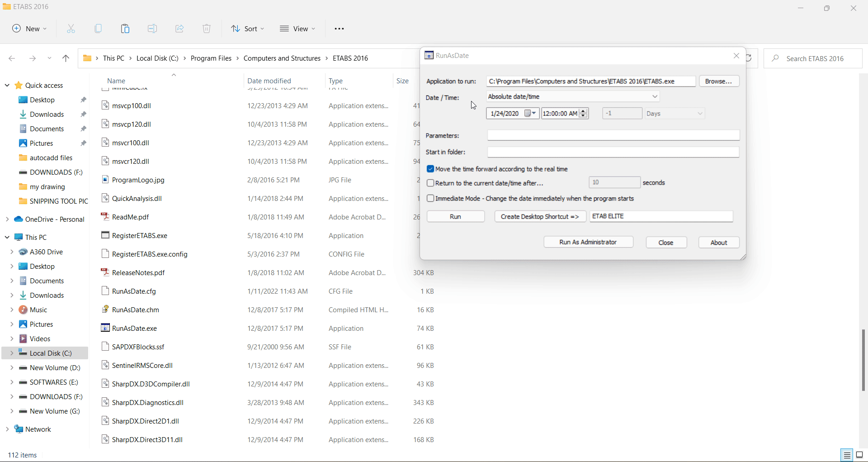Click the Explorer vertical scrollbar thumb
The image size is (868, 462).
pos(863,360)
